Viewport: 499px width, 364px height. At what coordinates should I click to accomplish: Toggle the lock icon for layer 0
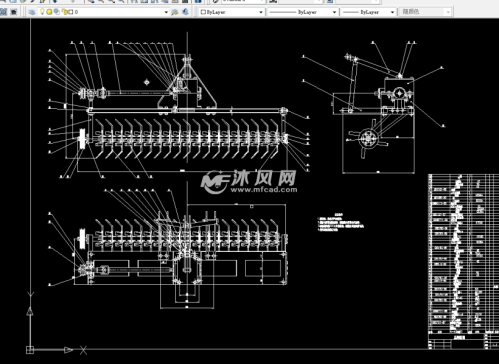(65, 12)
